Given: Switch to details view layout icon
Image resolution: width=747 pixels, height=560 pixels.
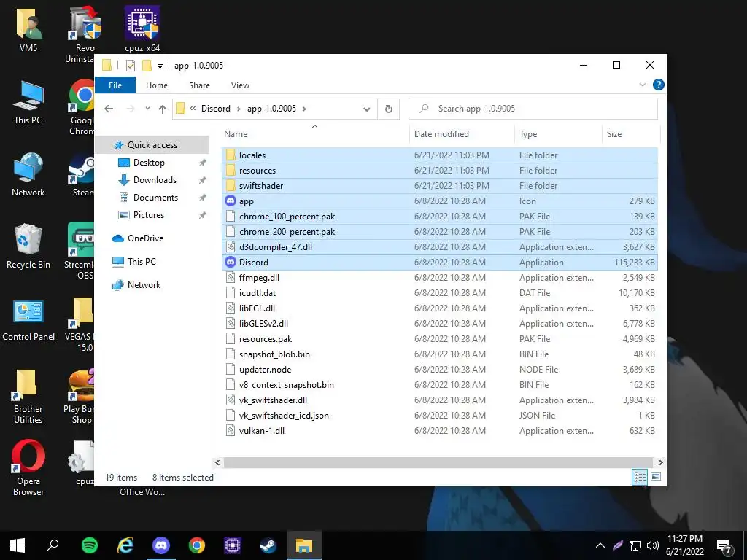Looking at the screenshot, I should click(x=640, y=477).
